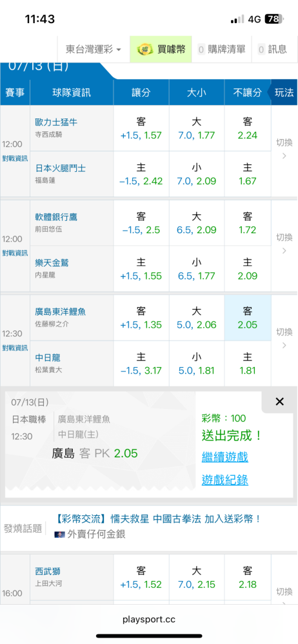Open 外賣仔何金銀 topic thumbnail

[x=59, y=535]
